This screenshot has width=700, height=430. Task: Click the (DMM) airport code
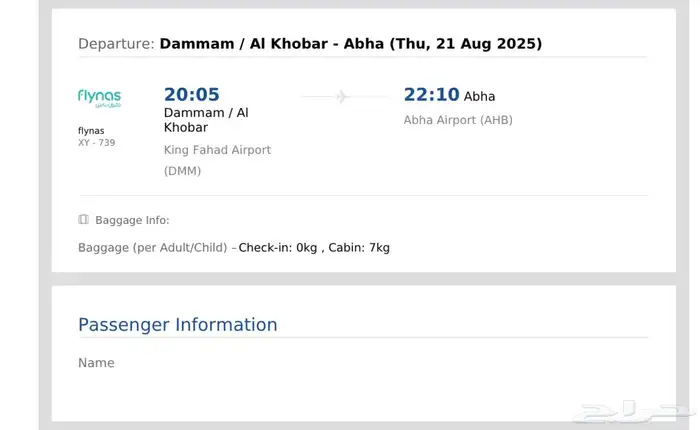coord(182,171)
